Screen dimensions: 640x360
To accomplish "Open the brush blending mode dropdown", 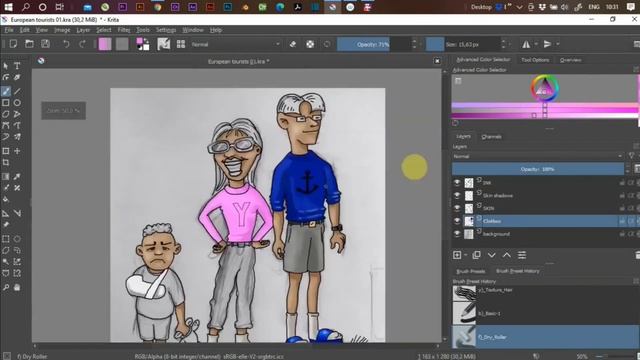I will (236, 44).
